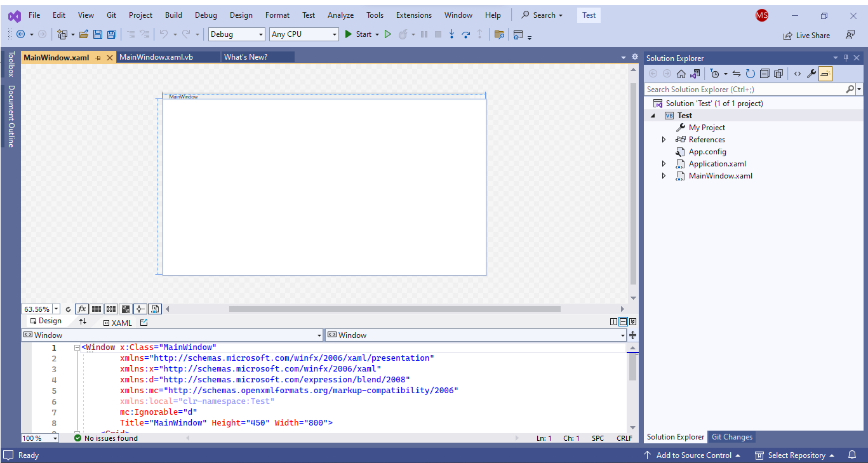
Task: Click the green Start debugging button
Action: [358, 34]
